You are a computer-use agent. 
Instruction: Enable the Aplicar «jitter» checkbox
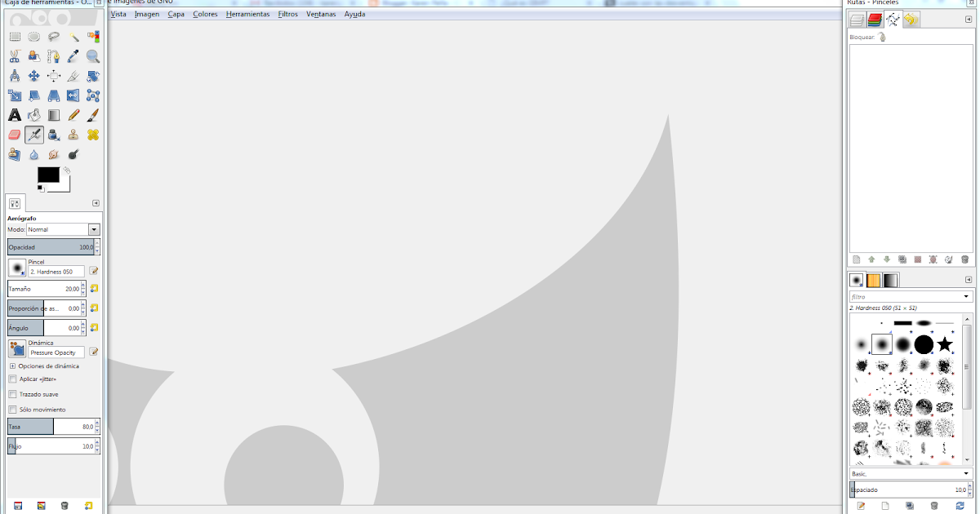point(13,379)
